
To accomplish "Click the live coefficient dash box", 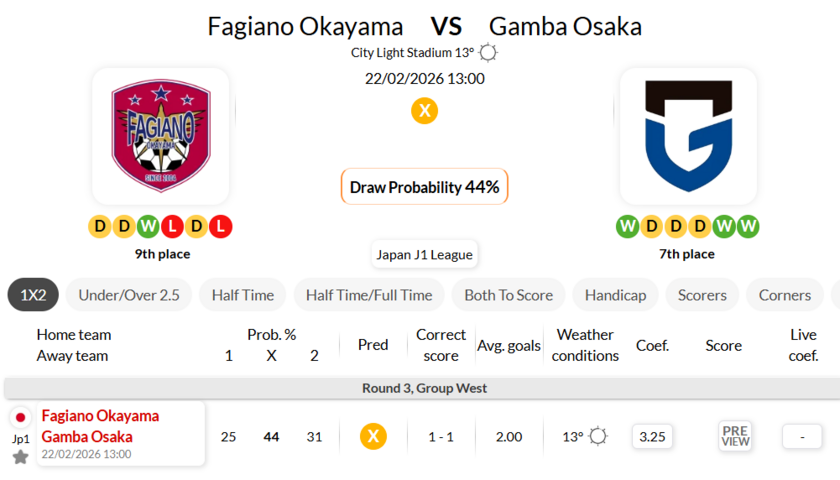I will [802, 436].
